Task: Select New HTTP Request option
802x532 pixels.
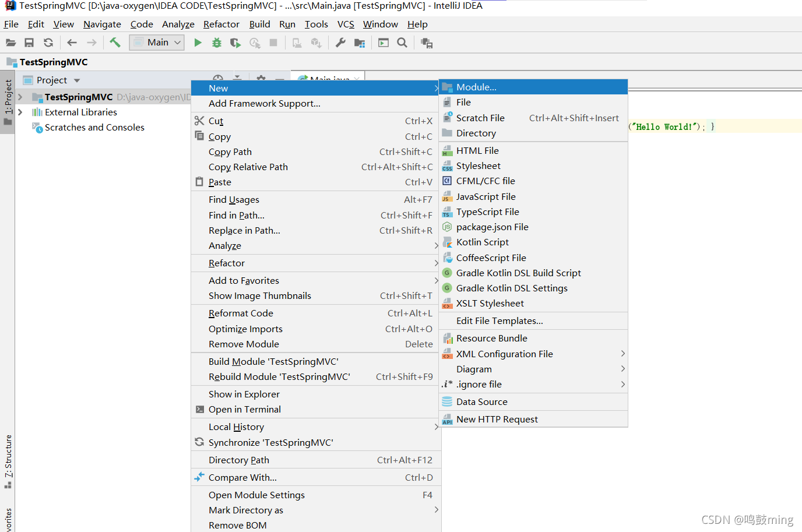Action: 533,419
